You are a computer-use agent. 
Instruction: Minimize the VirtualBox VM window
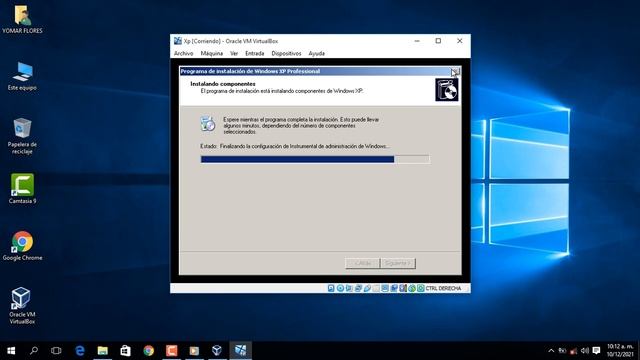click(x=417, y=41)
